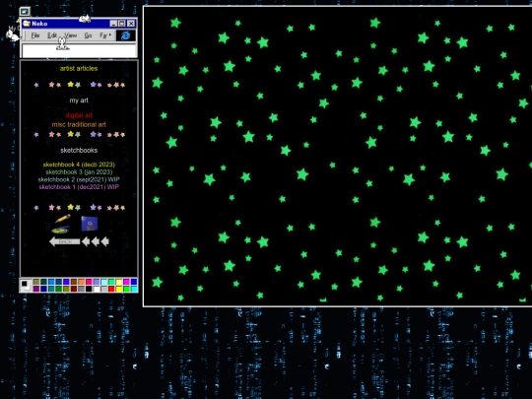This screenshot has height=399, width=532.
Task: Pick the pale yellow swatch in top row
Action: (x=119, y=282)
